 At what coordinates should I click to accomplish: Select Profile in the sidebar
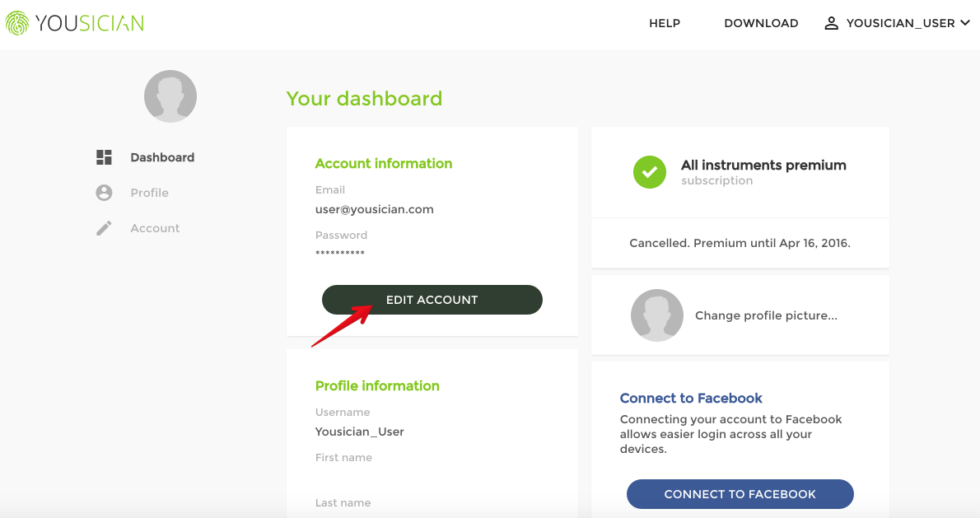click(x=149, y=193)
